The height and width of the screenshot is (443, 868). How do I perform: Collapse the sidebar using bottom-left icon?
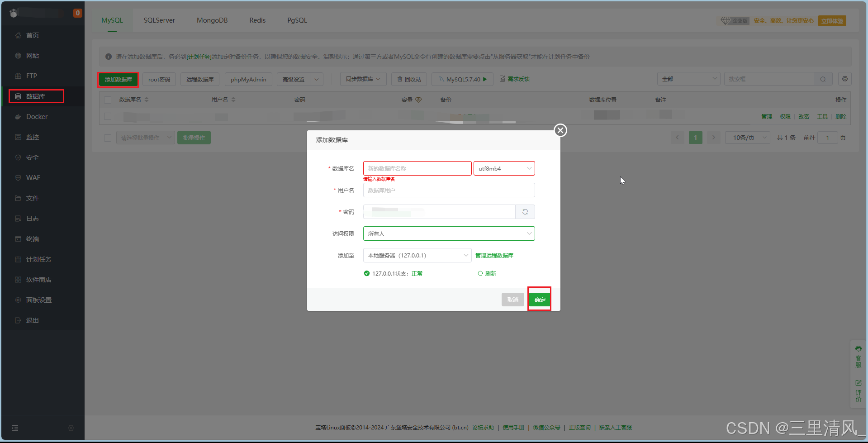[15, 428]
